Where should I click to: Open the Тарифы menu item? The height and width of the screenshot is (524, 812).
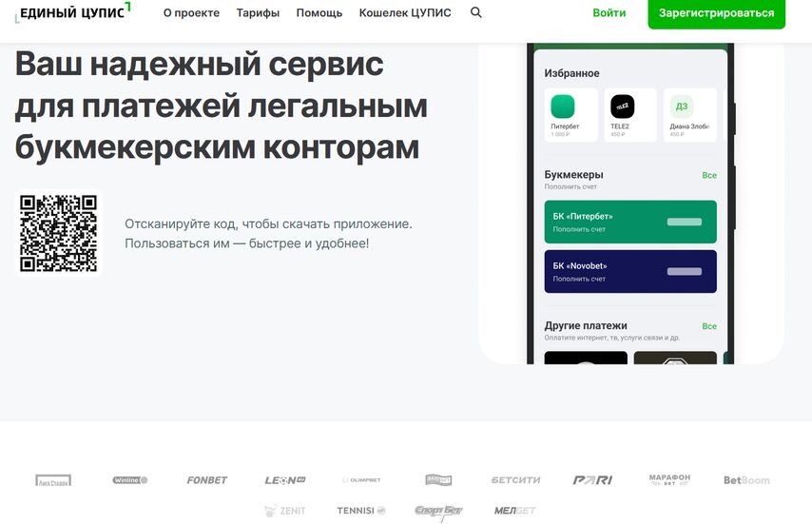pos(258,13)
